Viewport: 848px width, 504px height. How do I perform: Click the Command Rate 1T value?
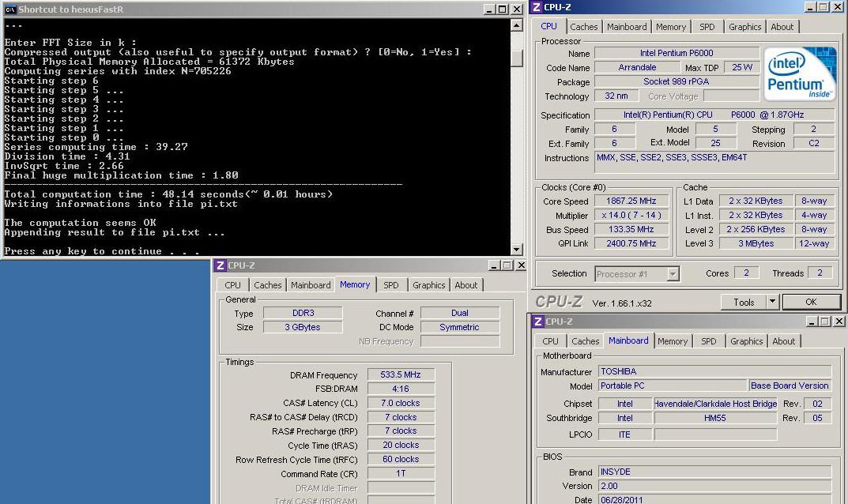coord(401,473)
